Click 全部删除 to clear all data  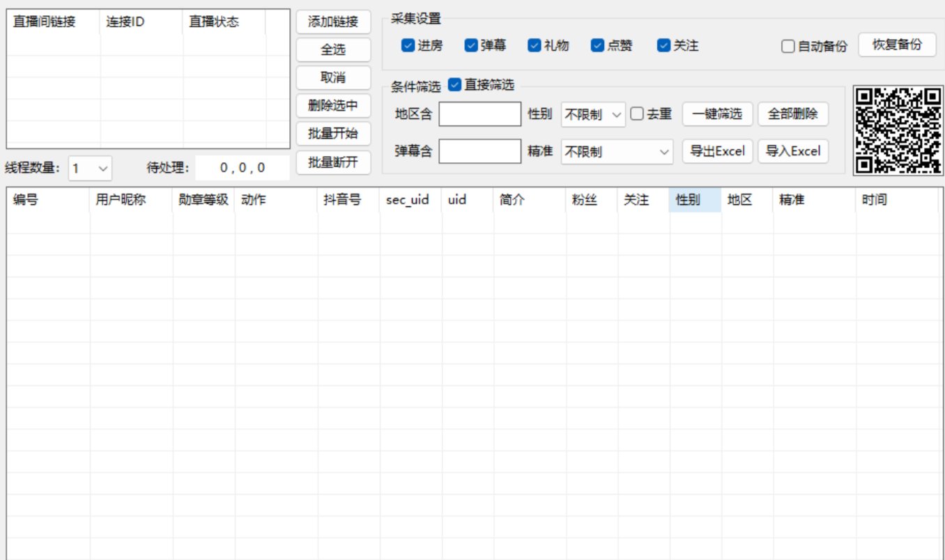(x=793, y=114)
